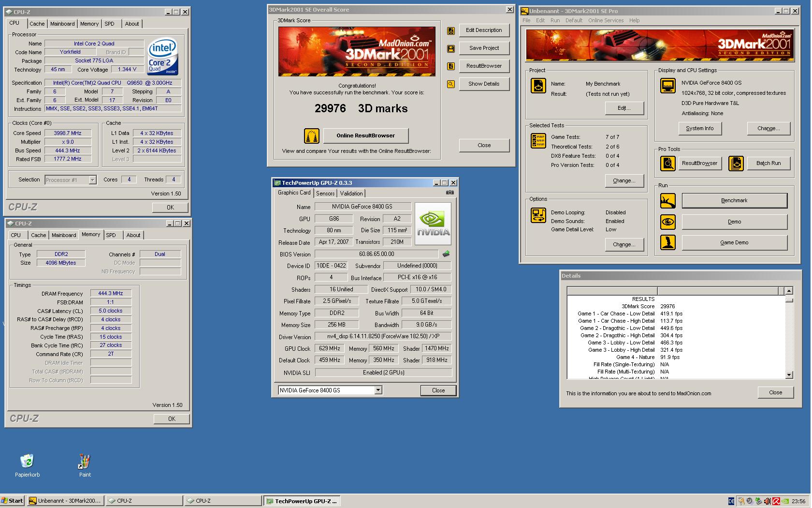The image size is (812, 508).
Task: Click the Avira antivirus tray icon
Action: [x=776, y=501]
